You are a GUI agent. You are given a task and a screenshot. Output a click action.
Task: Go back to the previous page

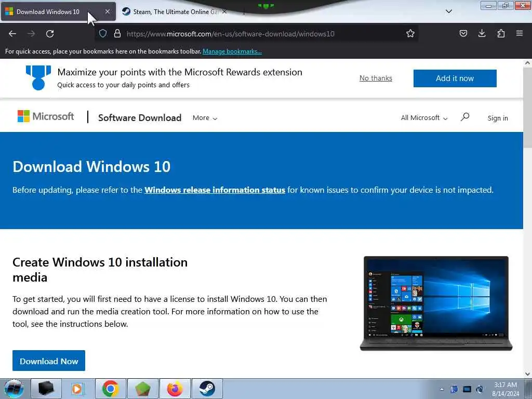click(x=12, y=34)
